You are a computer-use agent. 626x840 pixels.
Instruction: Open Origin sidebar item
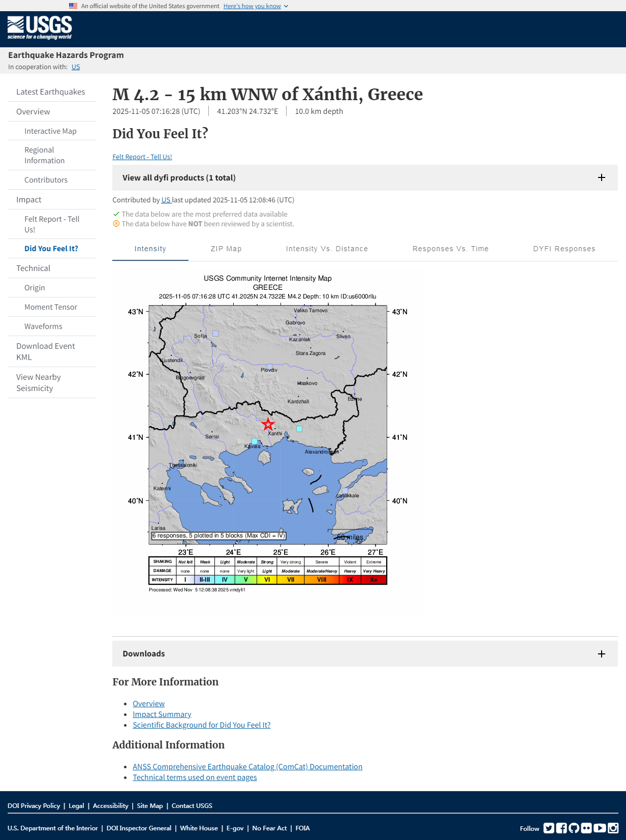coord(52,288)
